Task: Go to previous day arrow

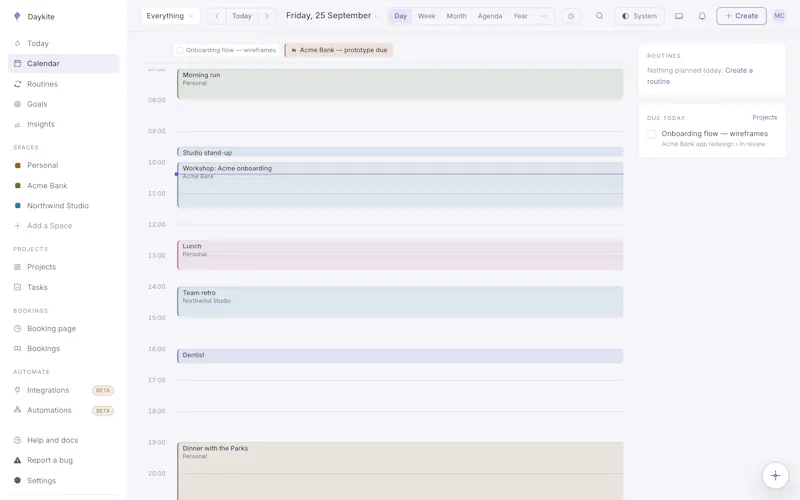Action: tap(217, 16)
